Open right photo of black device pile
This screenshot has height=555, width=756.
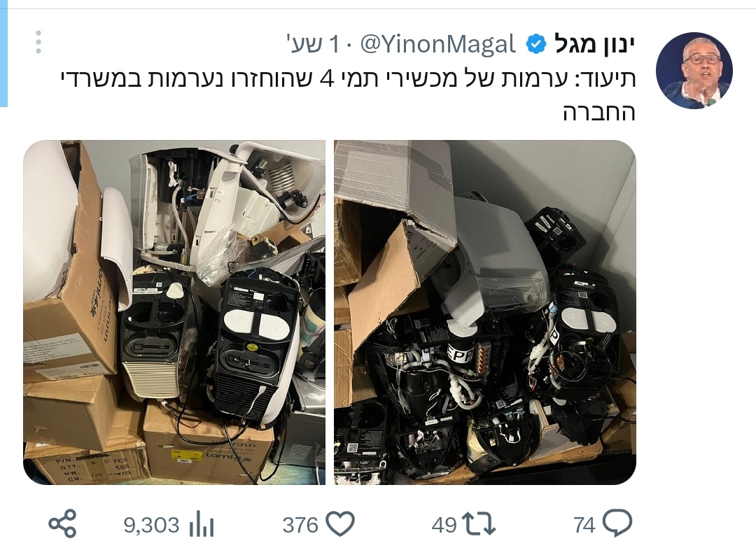coord(485,312)
